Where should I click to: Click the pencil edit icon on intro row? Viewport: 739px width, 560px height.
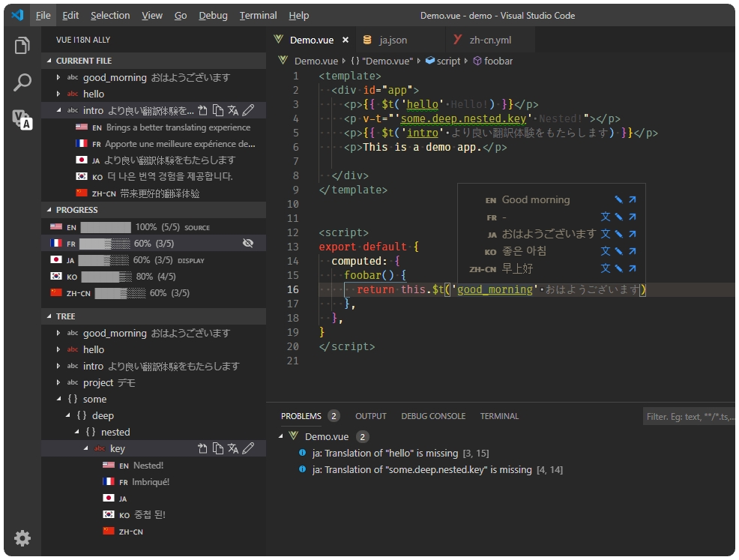[249, 111]
